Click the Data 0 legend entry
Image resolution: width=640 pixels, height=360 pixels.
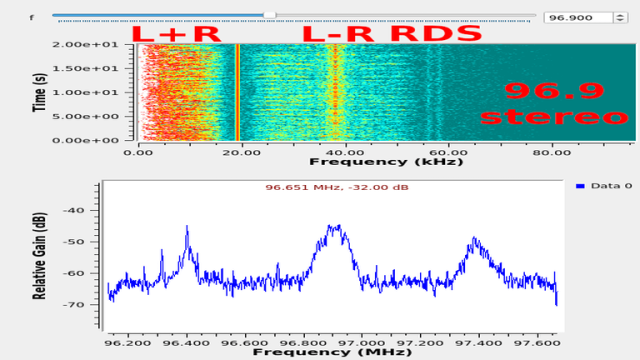click(x=604, y=186)
